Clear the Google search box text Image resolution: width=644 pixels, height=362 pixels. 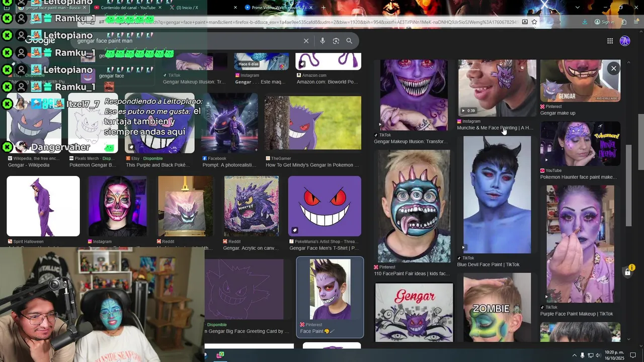point(306,41)
